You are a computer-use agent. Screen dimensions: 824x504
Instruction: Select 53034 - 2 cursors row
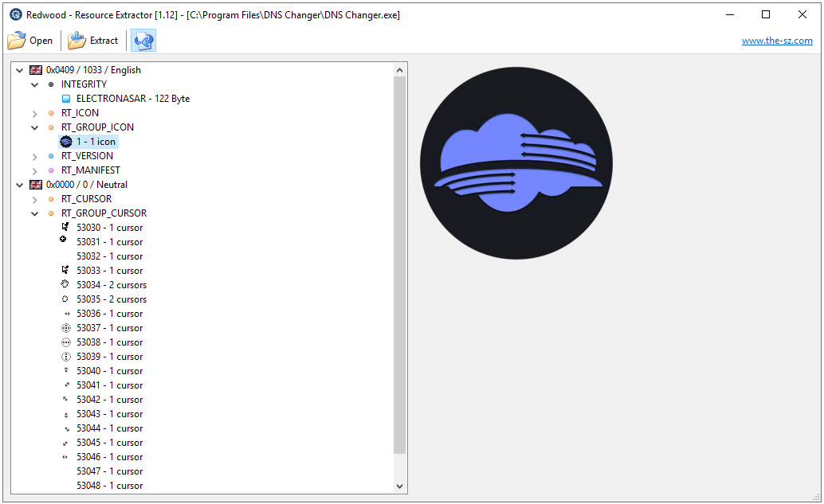tap(112, 285)
